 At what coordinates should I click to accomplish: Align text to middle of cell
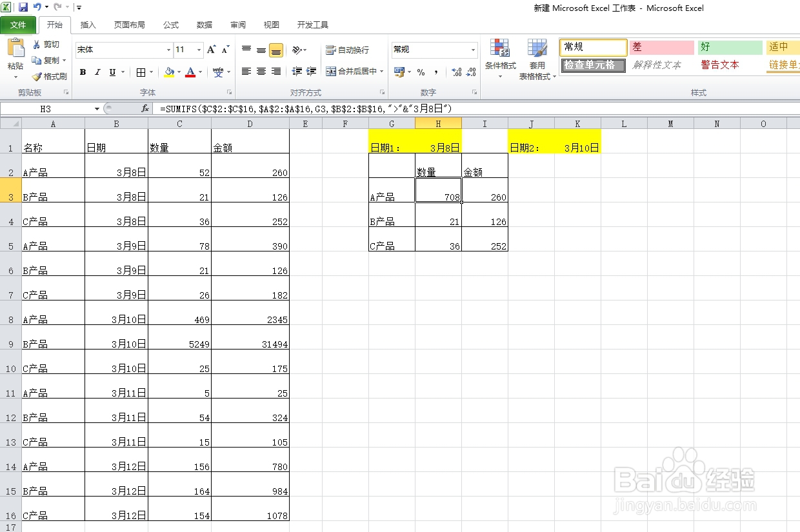pos(261,50)
